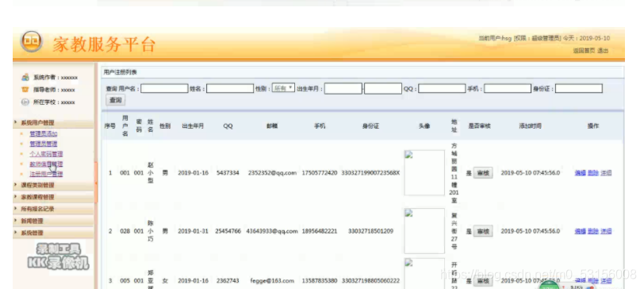The image size is (644, 289).
Task: Click the 用户注册列表 panel title
Action: click(121, 72)
